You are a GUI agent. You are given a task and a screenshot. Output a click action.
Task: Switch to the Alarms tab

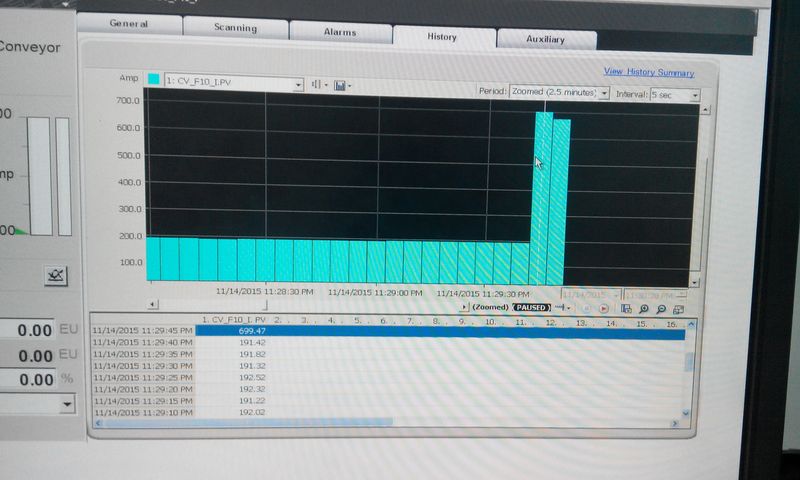tap(340, 32)
